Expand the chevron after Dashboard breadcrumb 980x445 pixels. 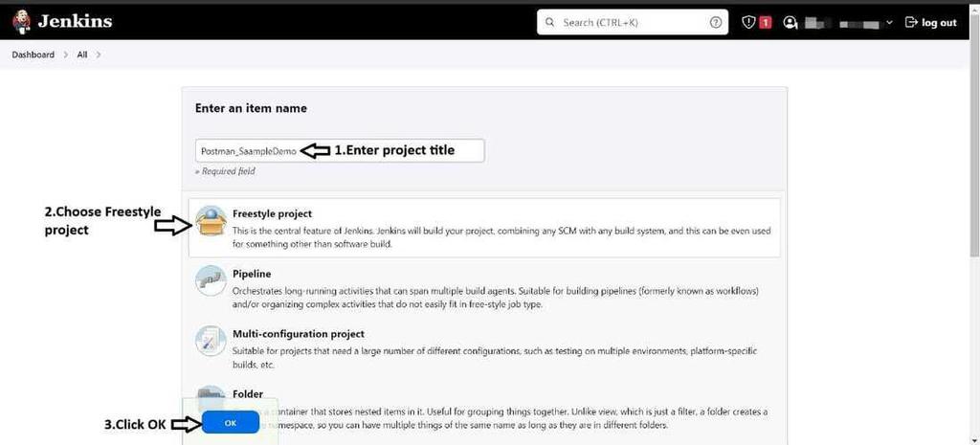point(65,55)
